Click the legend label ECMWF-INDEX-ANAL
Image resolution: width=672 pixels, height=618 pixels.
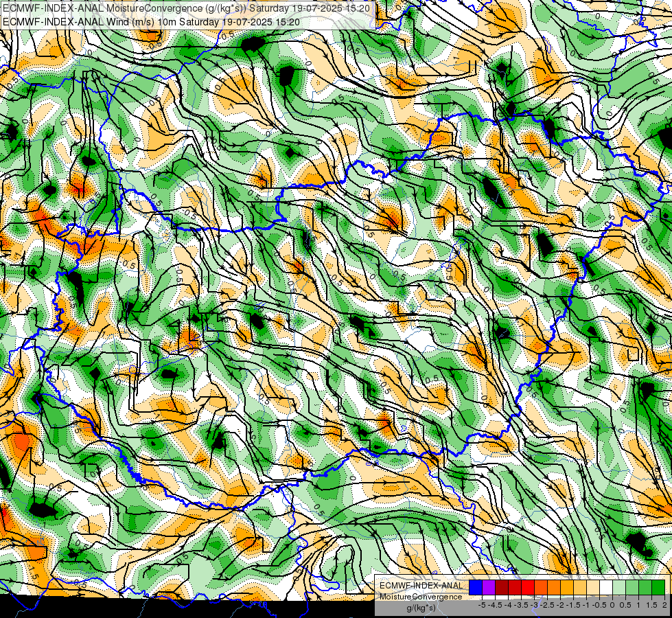tap(421, 586)
